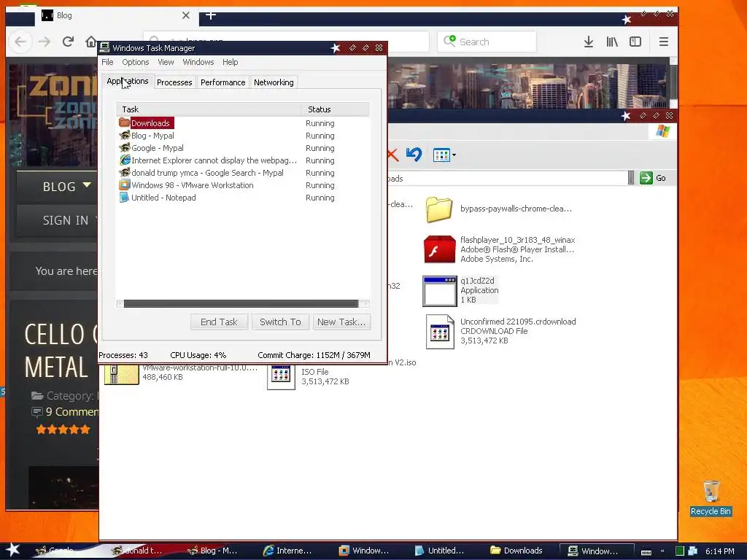Sort tasks by the Task column header
Image resolution: width=747 pixels, height=560 pixels.
pyautogui.click(x=209, y=109)
